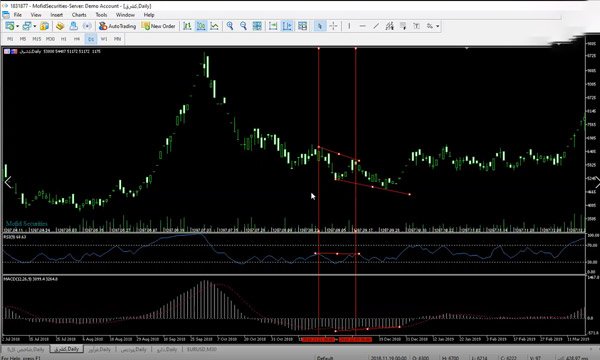The width and height of the screenshot is (600, 360).
Task: Toggle the AutoTrading button
Action: coord(117,26)
